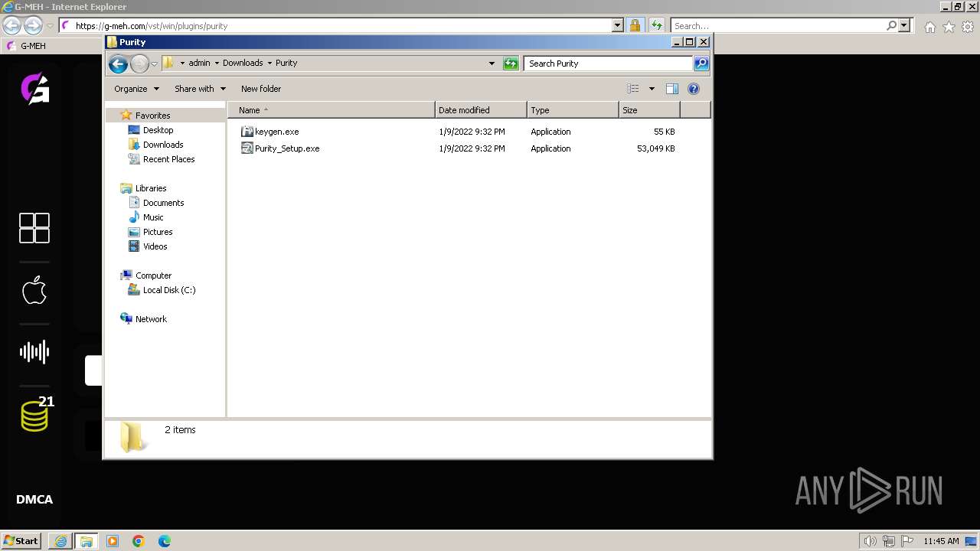The height and width of the screenshot is (551, 980).
Task: Open Organize dropdown menu
Action: (137, 89)
